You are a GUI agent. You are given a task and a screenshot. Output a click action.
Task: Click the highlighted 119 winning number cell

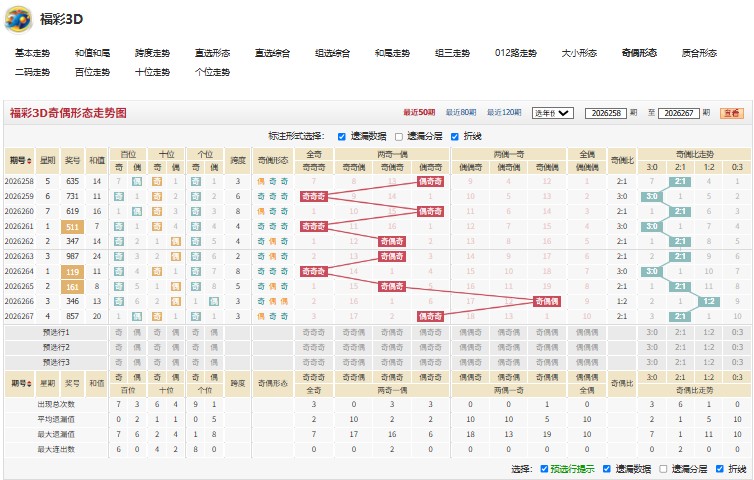click(73, 272)
